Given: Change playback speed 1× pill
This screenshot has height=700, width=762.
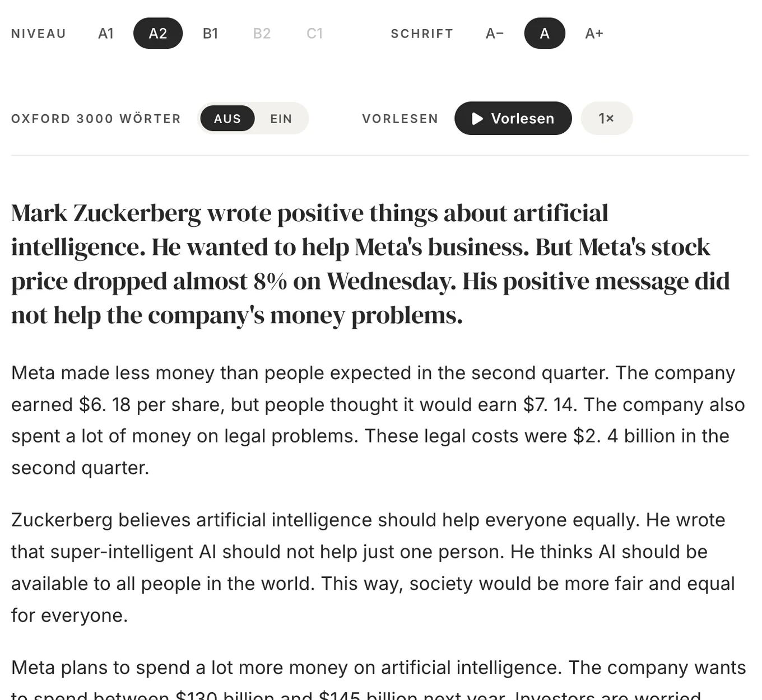Looking at the screenshot, I should tap(607, 118).
